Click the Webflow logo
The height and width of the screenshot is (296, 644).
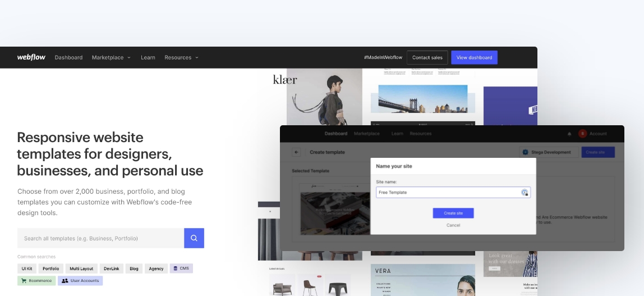[31, 57]
